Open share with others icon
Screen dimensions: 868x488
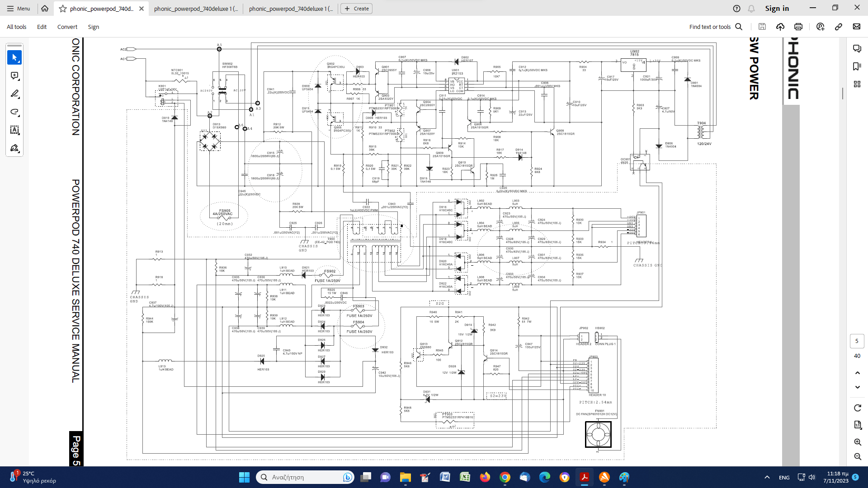point(821,27)
